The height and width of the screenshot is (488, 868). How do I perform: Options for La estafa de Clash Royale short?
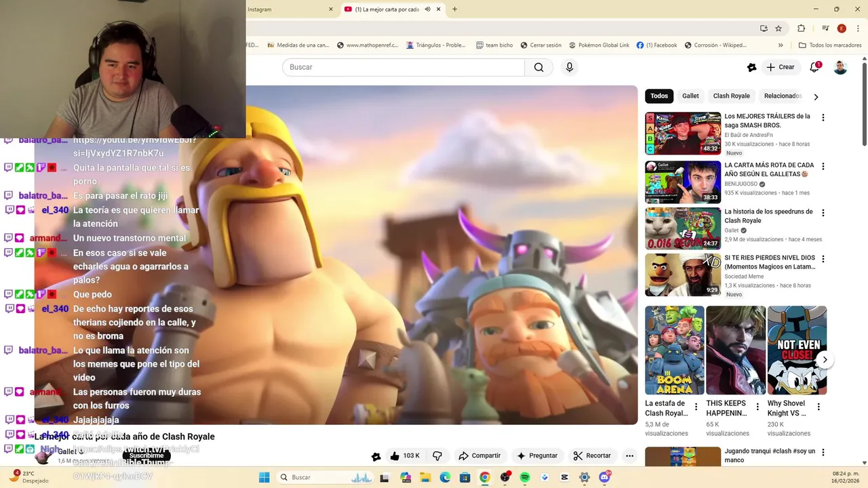coord(696,407)
